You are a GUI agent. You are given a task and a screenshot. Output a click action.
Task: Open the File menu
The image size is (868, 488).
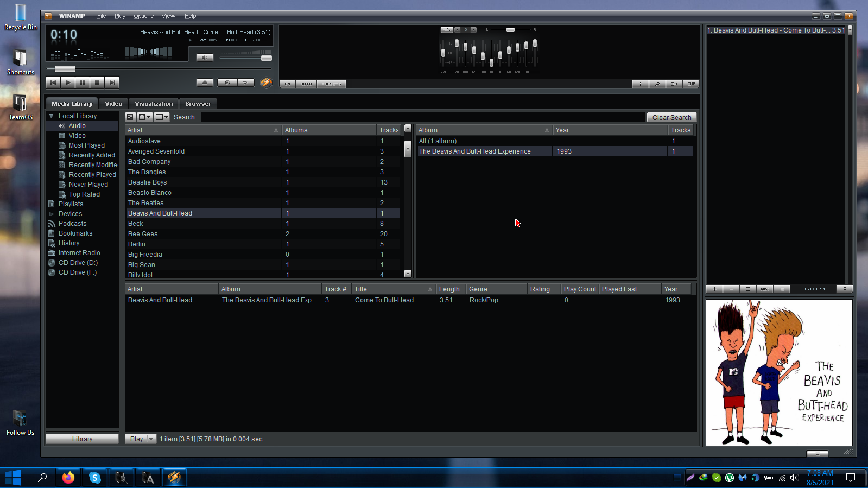[x=102, y=16]
